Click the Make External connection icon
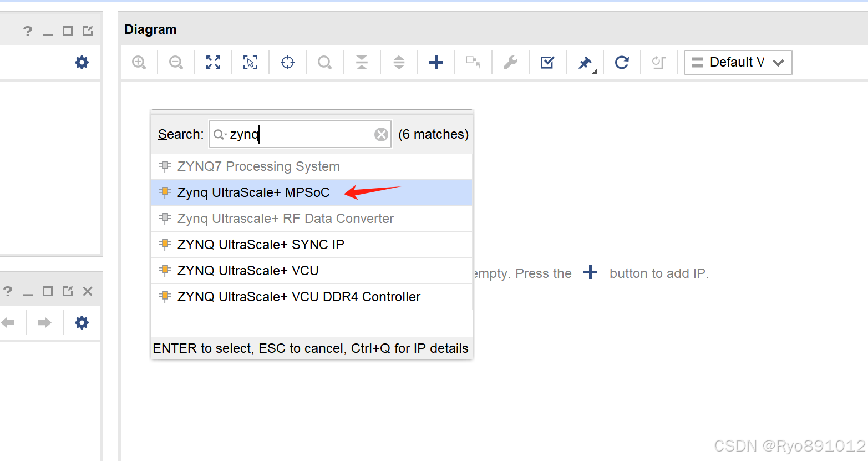The image size is (868, 461). [473, 62]
